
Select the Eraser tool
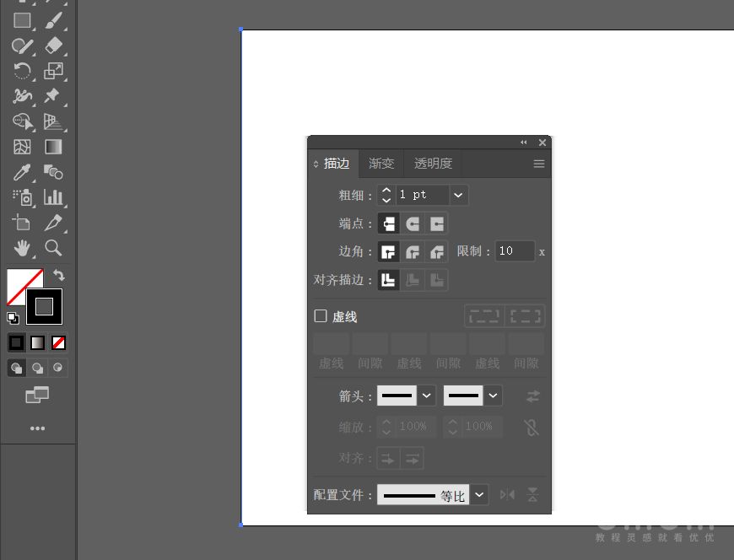coord(53,46)
